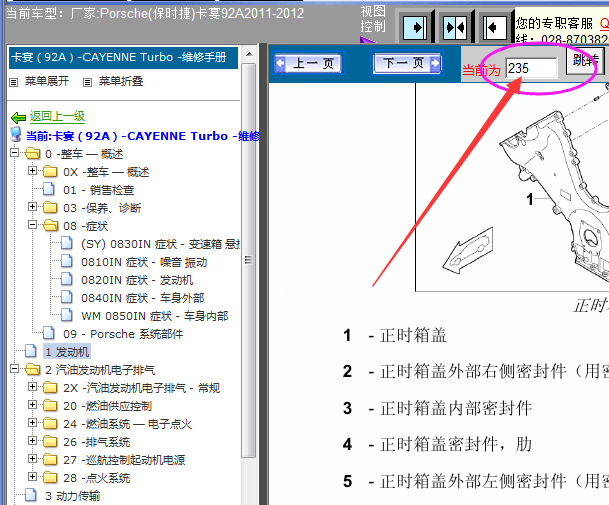Screen dimensions: 609x505
Task: Click the 跳转 jump button
Action: point(585,60)
